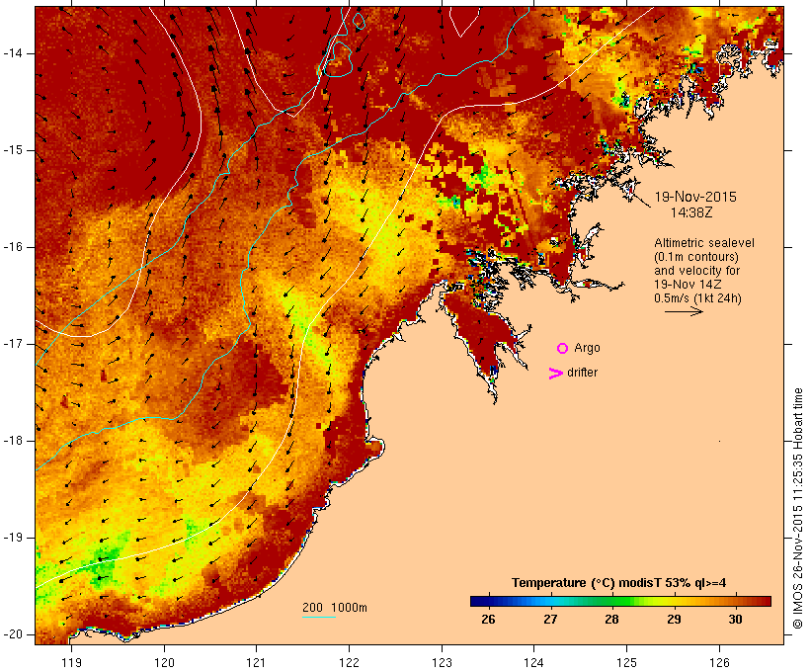Click the '19-Nov-2015' date label
This screenshot has width=810, height=672.
click(695, 197)
